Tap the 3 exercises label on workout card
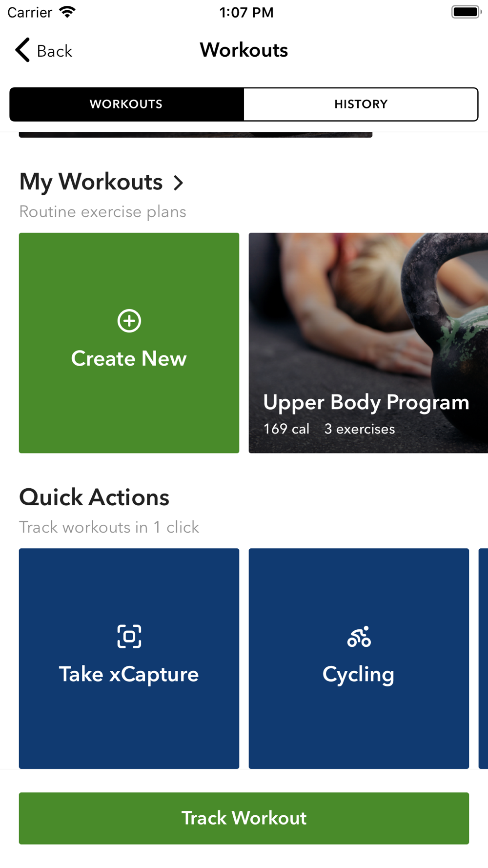488x868 pixels. (x=360, y=429)
